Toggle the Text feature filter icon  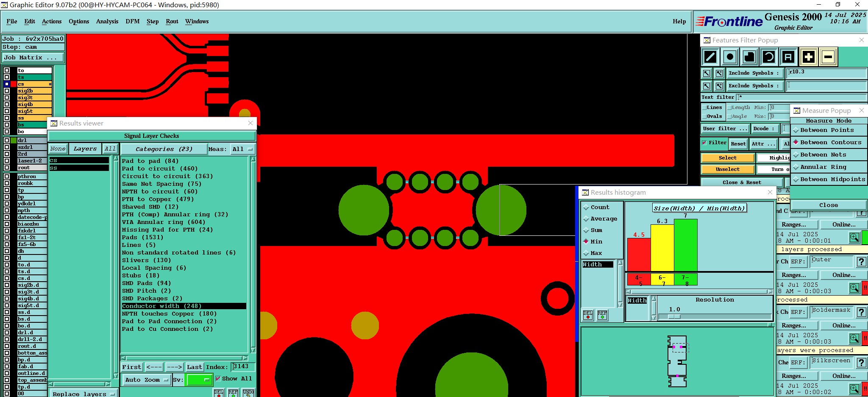[x=788, y=56]
